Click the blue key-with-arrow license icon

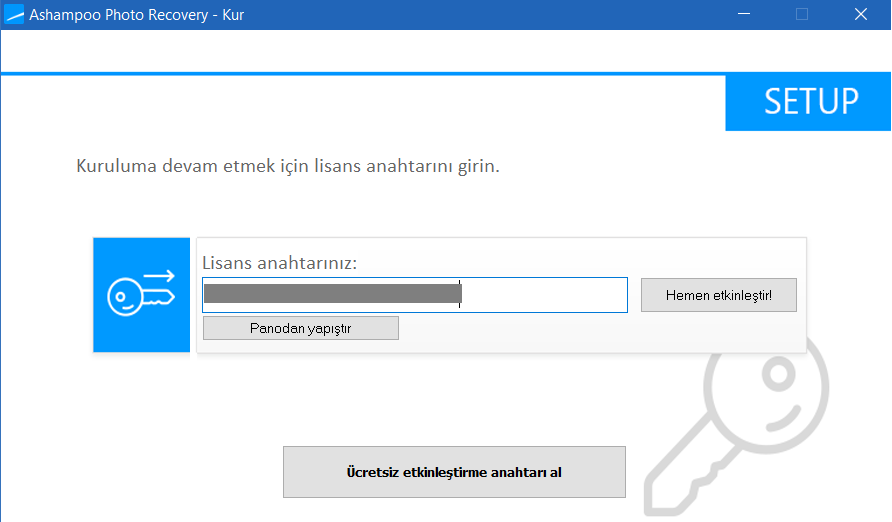(142, 295)
